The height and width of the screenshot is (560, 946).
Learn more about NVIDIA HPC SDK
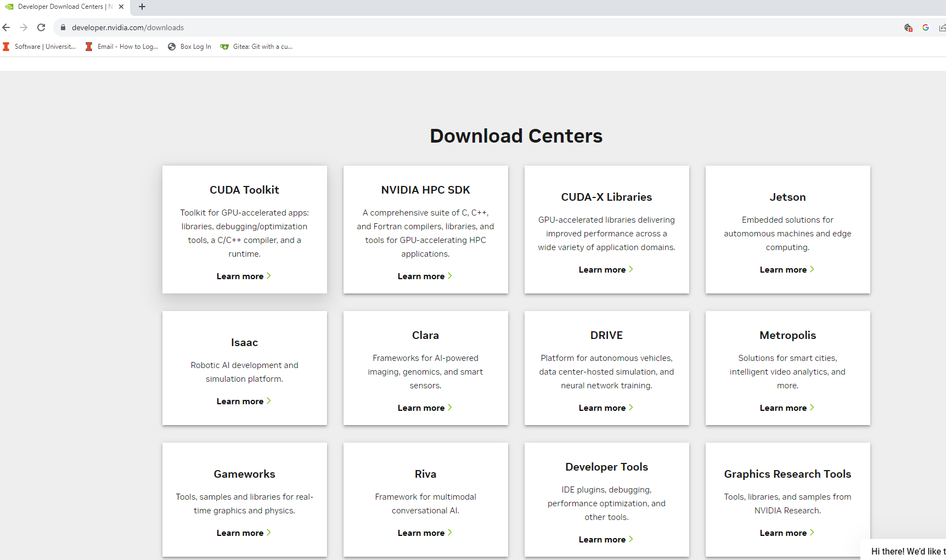point(425,276)
